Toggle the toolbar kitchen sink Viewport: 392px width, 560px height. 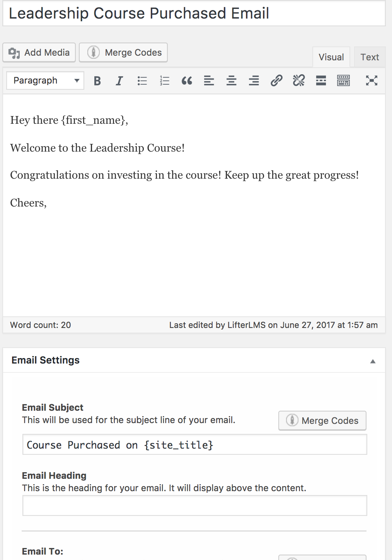343,81
